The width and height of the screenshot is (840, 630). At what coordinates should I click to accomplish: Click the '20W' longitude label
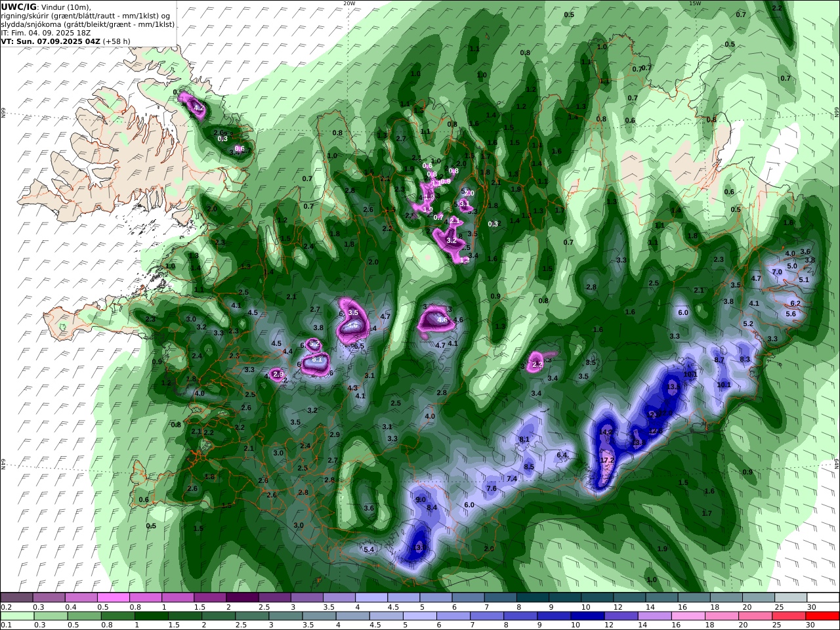coord(349,3)
